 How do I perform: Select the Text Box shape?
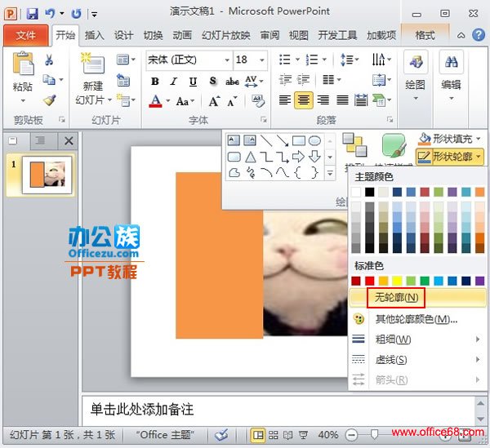pyautogui.click(x=234, y=141)
